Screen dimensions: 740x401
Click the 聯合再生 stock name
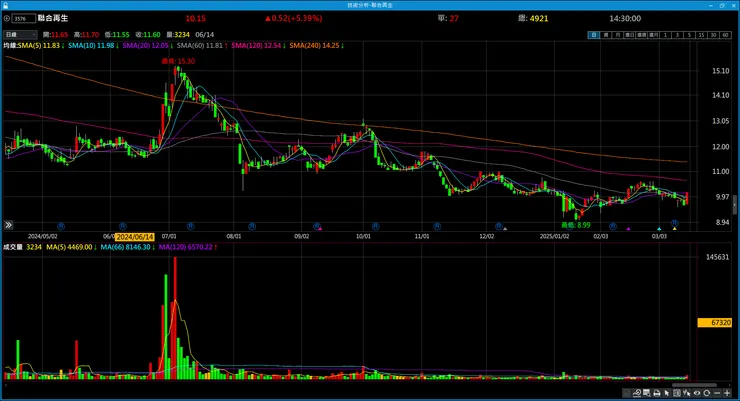(x=53, y=18)
